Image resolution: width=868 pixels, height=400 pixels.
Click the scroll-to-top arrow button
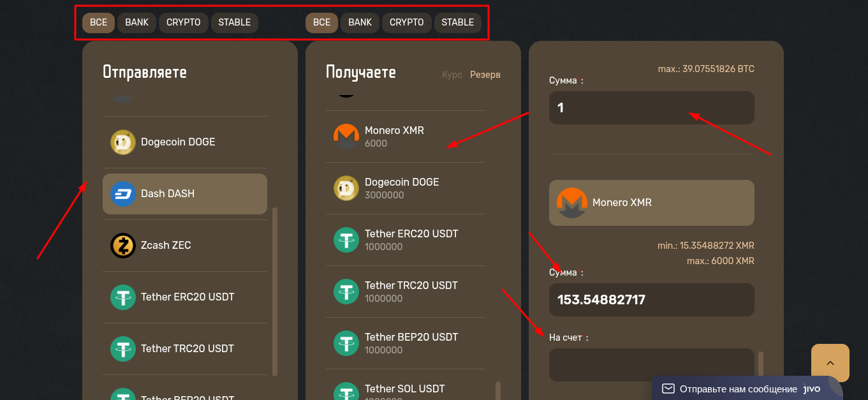[830, 363]
